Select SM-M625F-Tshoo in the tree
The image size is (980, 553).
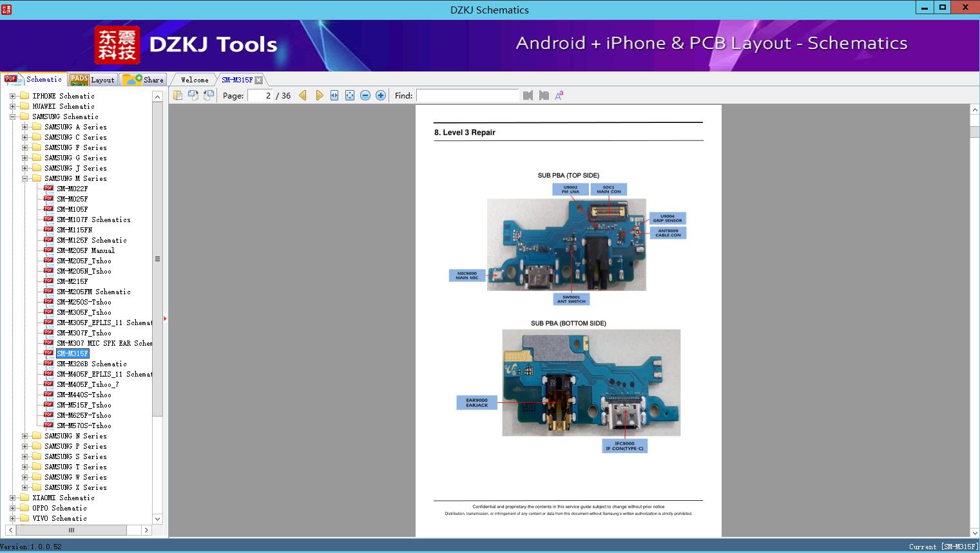tap(84, 415)
